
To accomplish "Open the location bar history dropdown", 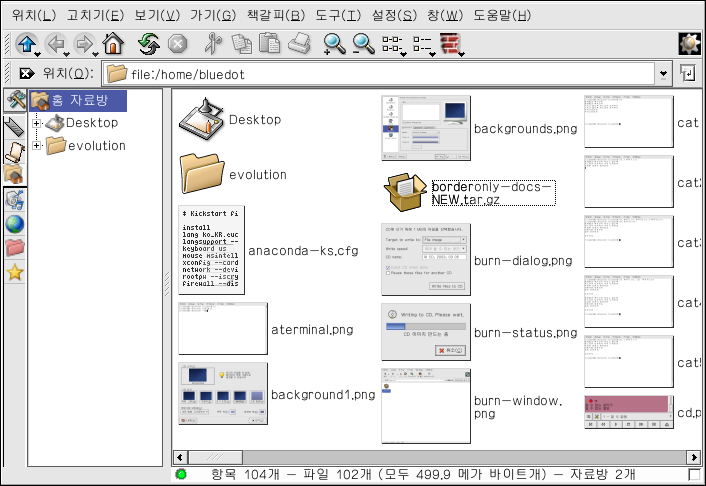I will pos(663,74).
